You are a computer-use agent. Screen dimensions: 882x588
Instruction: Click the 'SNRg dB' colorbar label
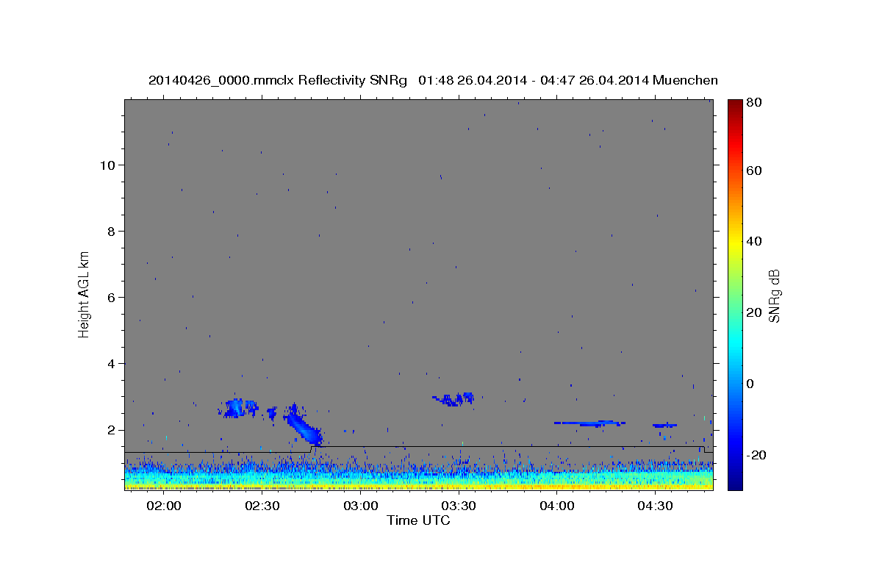(x=774, y=295)
